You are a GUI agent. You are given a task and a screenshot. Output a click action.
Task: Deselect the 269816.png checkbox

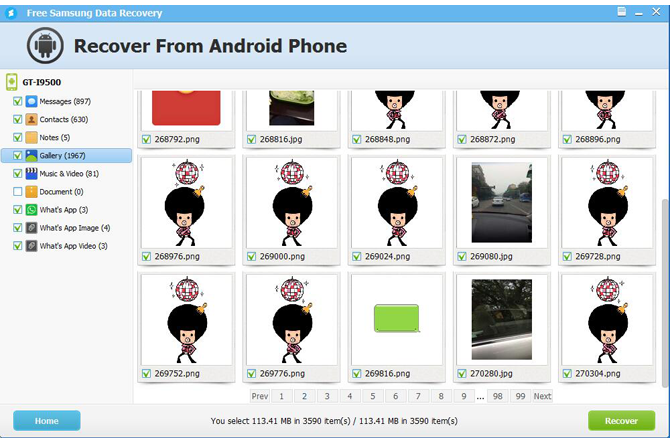(357, 374)
